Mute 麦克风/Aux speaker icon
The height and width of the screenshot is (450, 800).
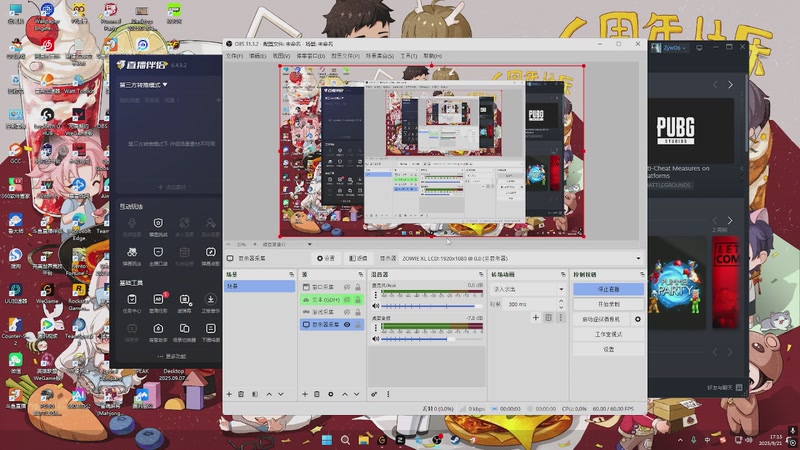point(376,306)
